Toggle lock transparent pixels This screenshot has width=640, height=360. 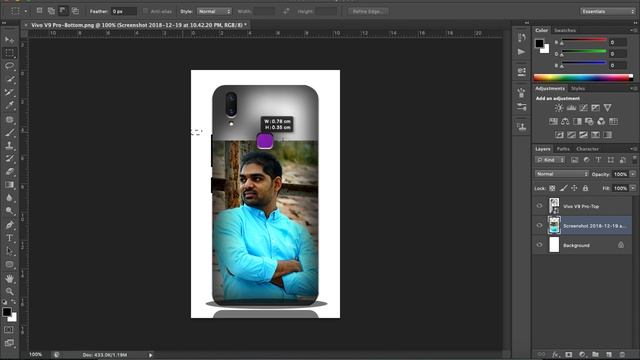(552, 188)
